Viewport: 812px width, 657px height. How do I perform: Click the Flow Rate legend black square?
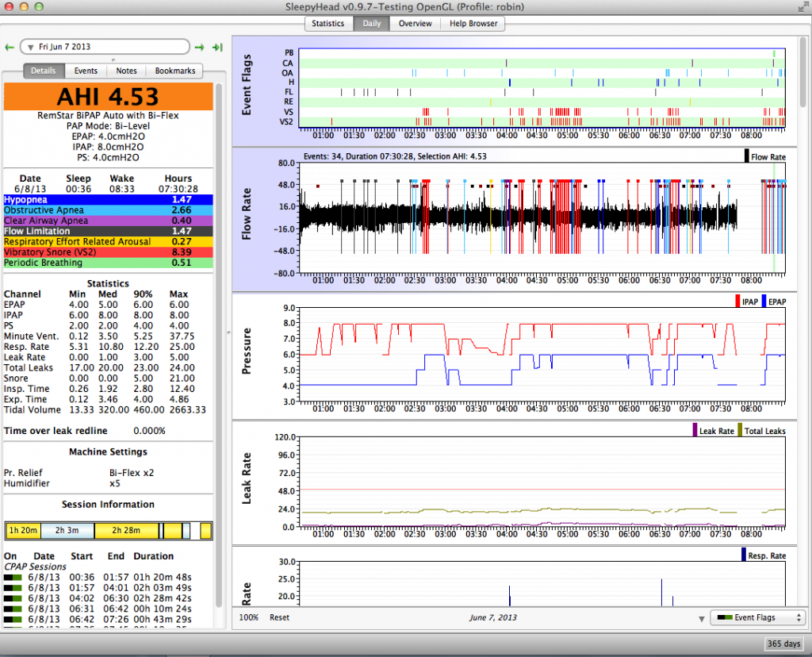pos(747,157)
